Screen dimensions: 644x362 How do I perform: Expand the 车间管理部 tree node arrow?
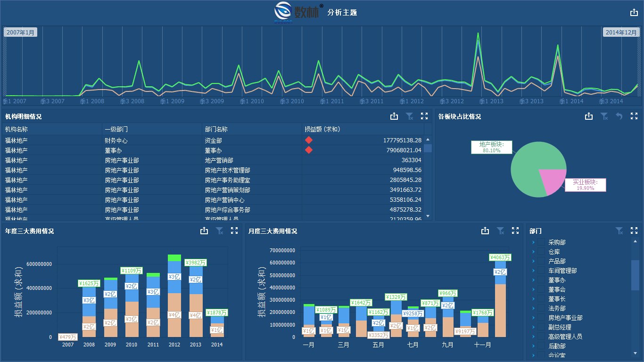(x=533, y=270)
